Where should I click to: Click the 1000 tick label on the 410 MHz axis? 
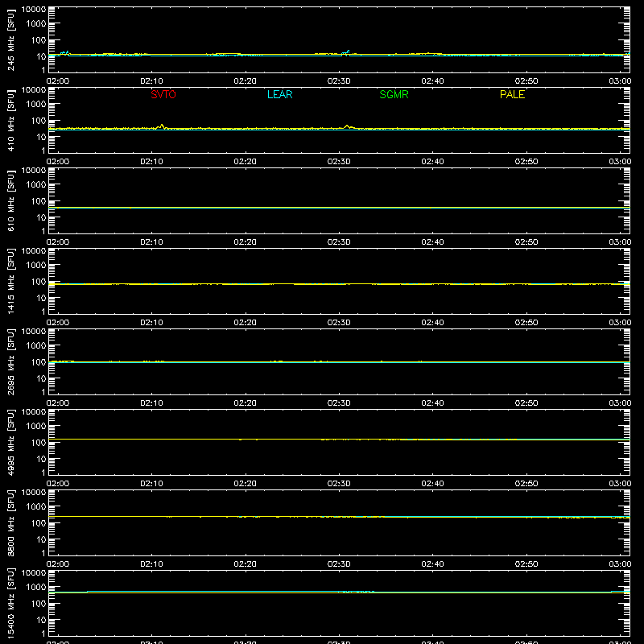36,105
